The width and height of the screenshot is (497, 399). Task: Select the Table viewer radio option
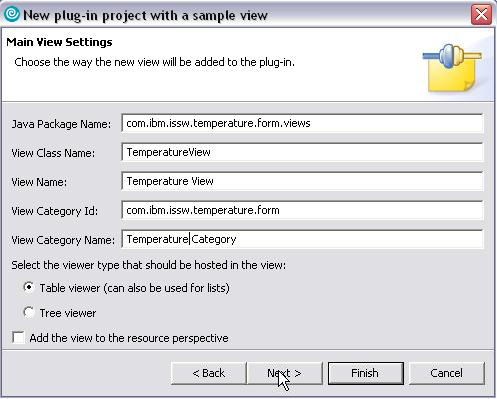tap(29, 287)
